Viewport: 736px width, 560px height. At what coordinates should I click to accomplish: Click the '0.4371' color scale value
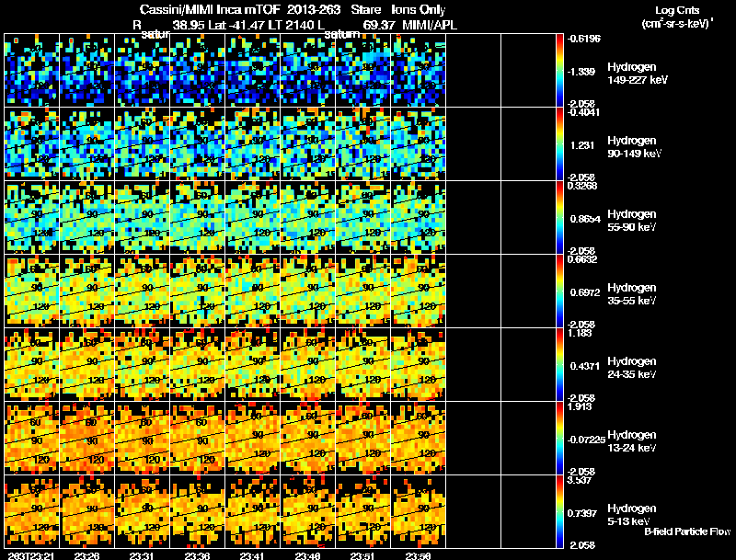(585, 366)
